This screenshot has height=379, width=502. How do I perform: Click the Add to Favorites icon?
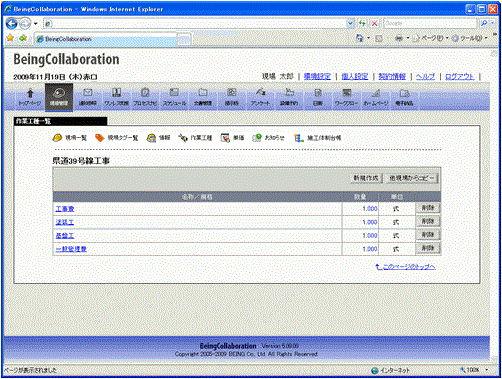(23, 38)
